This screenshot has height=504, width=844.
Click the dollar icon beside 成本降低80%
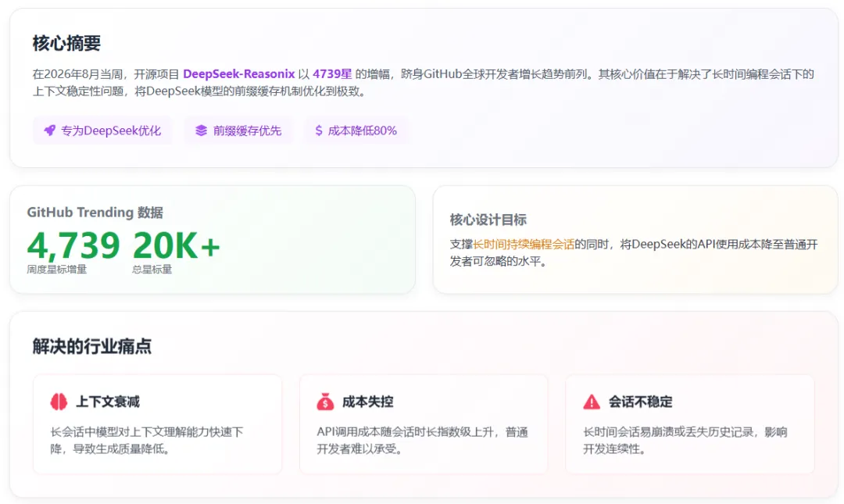click(319, 130)
